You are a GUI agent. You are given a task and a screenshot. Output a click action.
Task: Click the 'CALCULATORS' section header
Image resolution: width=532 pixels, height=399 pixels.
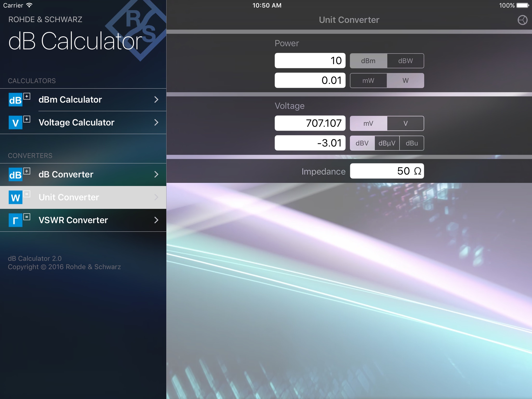(32, 81)
